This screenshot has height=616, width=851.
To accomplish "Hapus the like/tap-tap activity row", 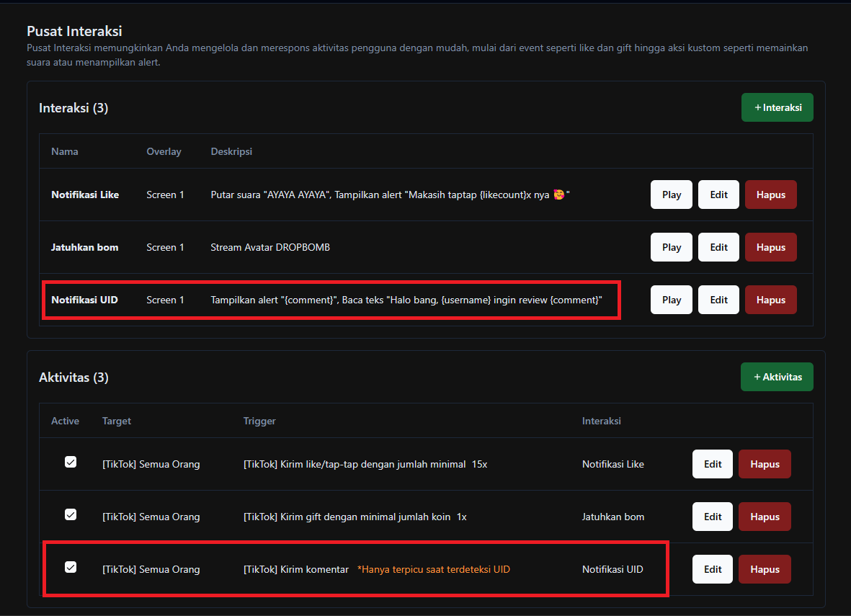I will point(764,464).
